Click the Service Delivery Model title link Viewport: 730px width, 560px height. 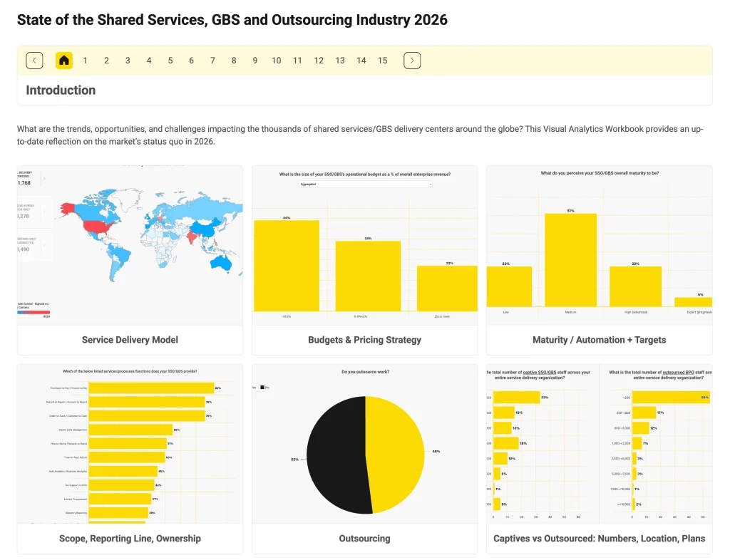click(x=130, y=340)
